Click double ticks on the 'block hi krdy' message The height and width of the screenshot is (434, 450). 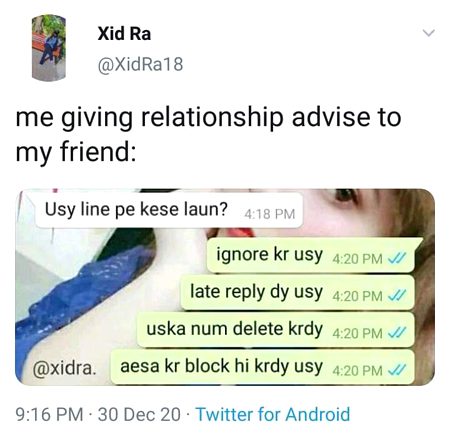tap(397, 370)
